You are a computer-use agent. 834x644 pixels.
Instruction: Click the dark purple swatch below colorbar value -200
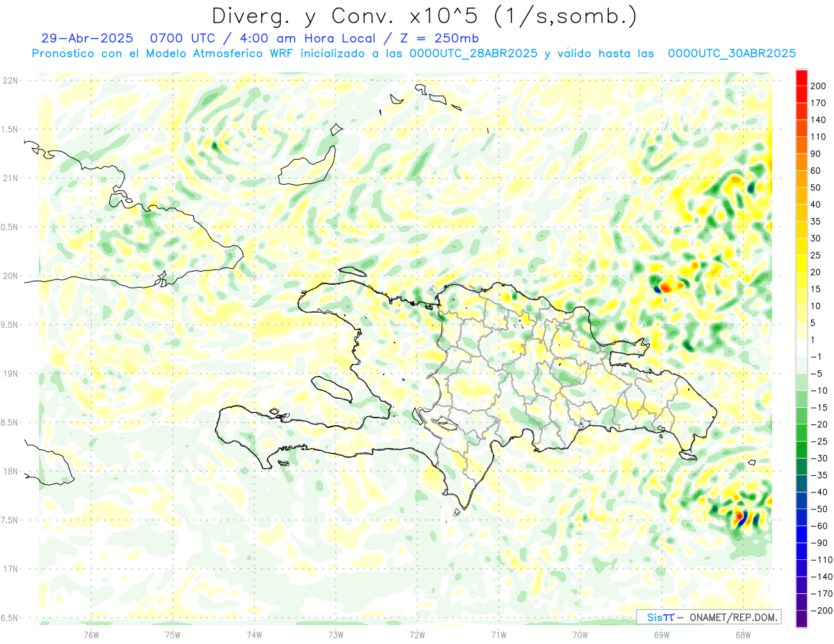click(801, 619)
